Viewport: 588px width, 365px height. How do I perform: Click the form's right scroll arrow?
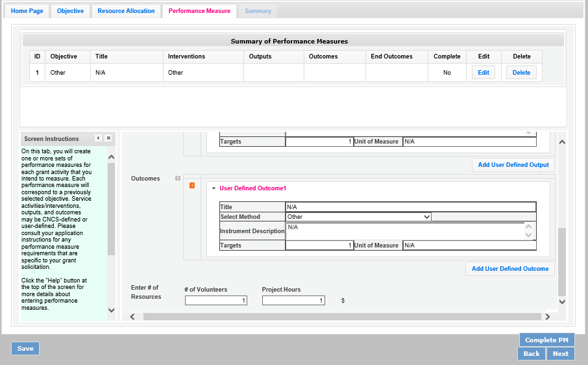pos(547,316)
